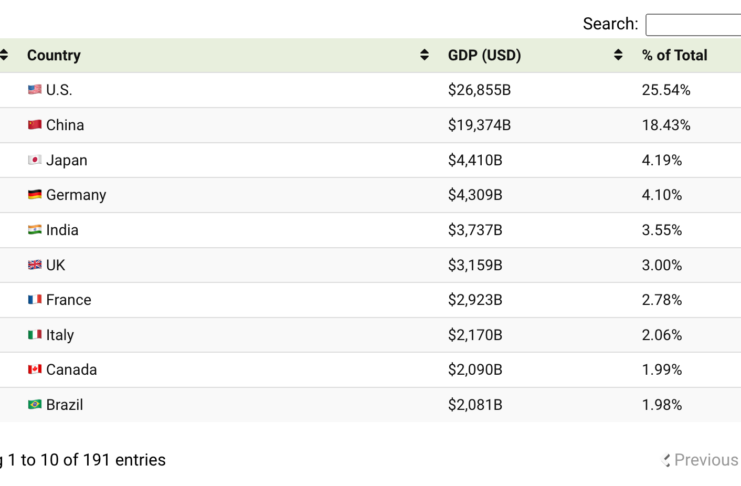Click the China flag icon

[x=35, y=125]
